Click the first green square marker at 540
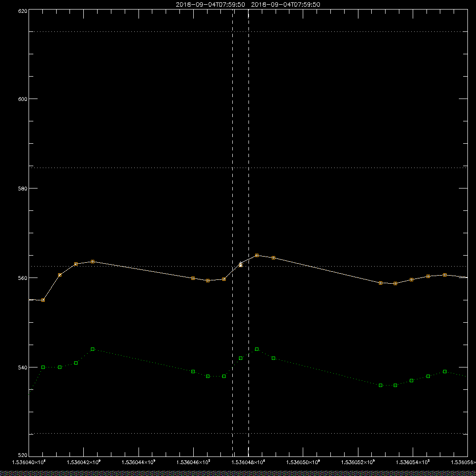The image size is (476, 476). (x=43, y=367)
